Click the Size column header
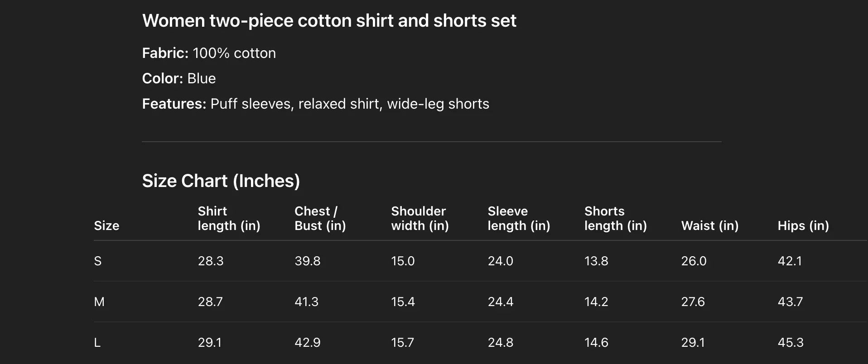The height and width of the screenshot is (364, 868). click(106, 225)
